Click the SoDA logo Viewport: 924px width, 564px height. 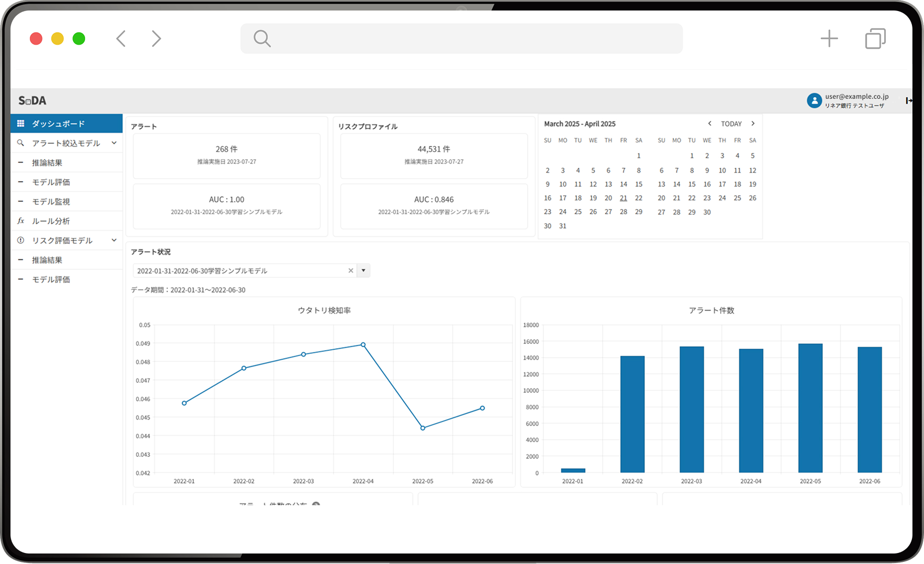coord(33,100)
